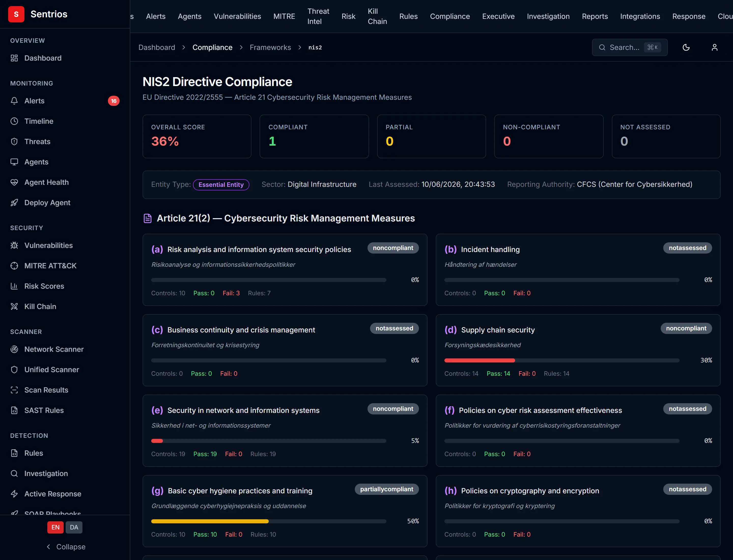Screen dimensions: 733x560
Task: Click the Scan Results icon
Action: (x=14, y=390)
